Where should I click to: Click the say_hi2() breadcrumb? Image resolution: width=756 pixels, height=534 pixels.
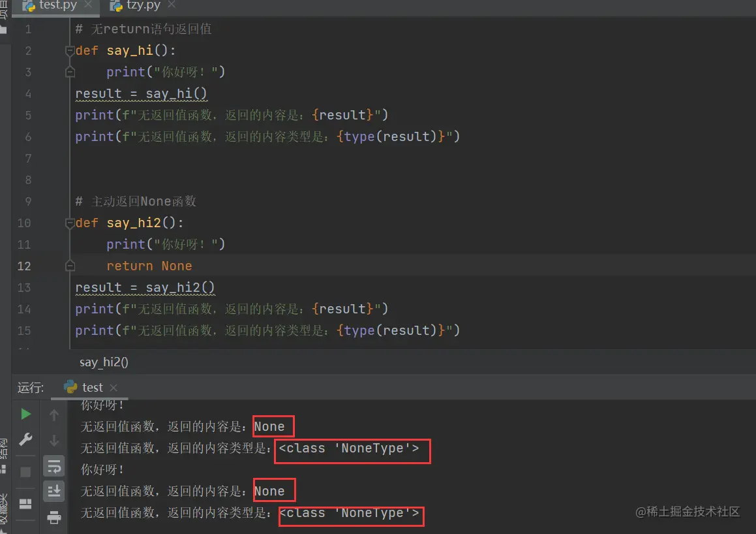(104, 362)
